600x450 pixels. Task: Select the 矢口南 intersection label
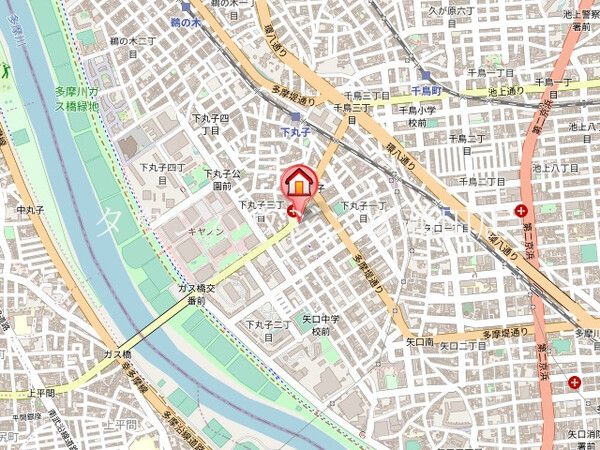(x=419, y=342)
